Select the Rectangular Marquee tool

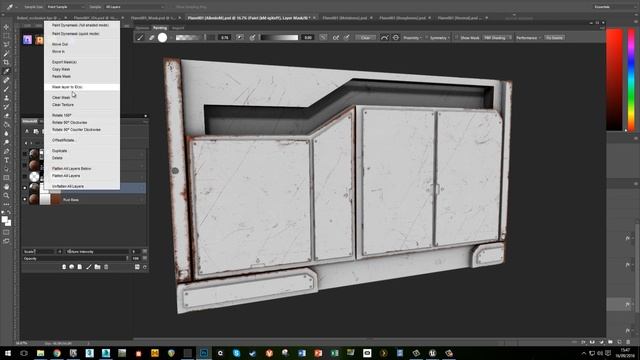point(6,36)
